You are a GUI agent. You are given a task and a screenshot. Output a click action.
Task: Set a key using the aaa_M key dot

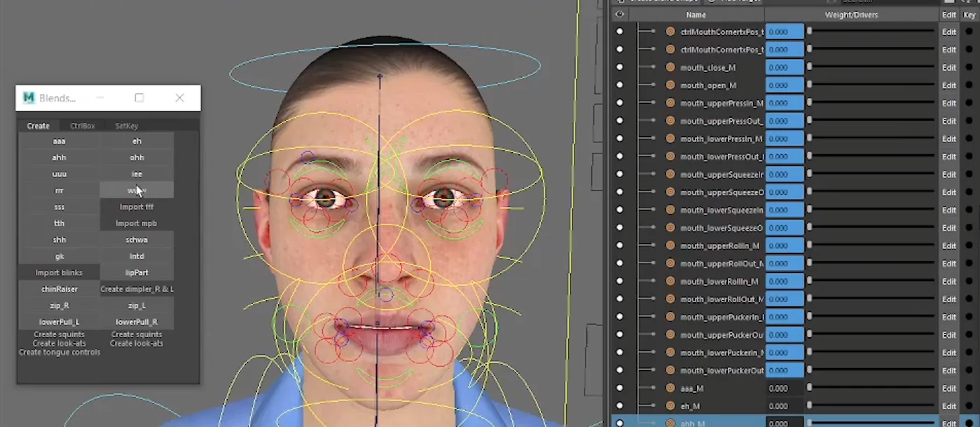[x=969, y=388]
